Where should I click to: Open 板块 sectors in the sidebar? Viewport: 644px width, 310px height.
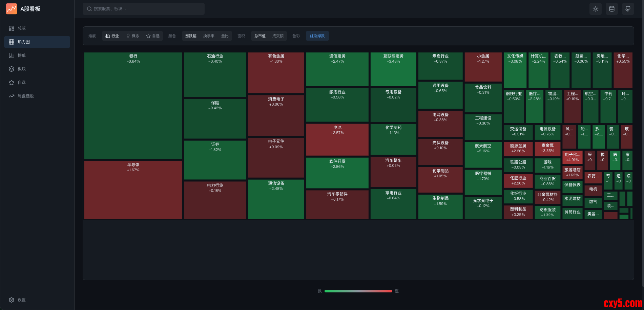pyautogui.click(x=21, y=69)
